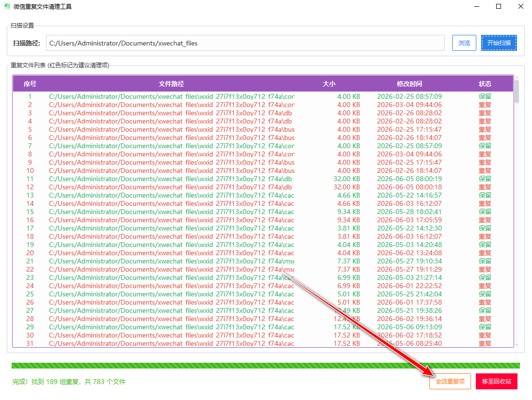
Task: Start scanning with 开始扫描 button
Action: click(499, 43)
